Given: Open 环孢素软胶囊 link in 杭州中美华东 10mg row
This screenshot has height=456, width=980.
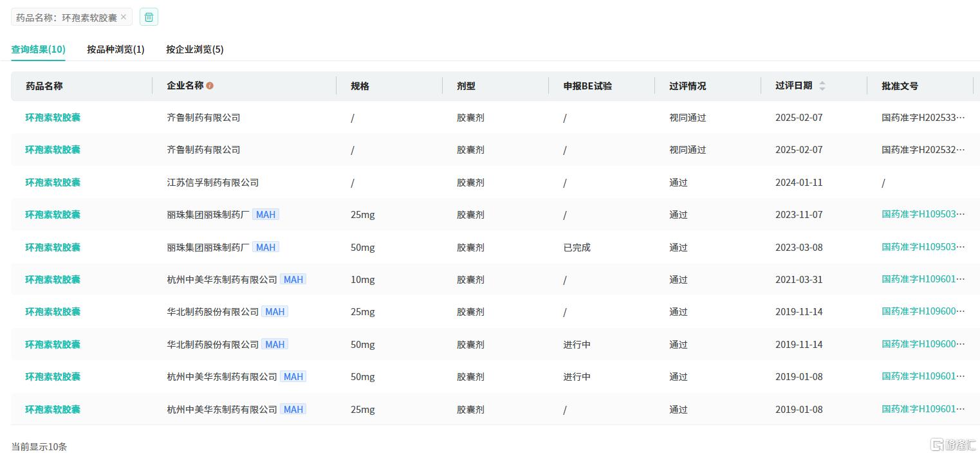Looking at the screenshot, I should click(x=53, y=280).
